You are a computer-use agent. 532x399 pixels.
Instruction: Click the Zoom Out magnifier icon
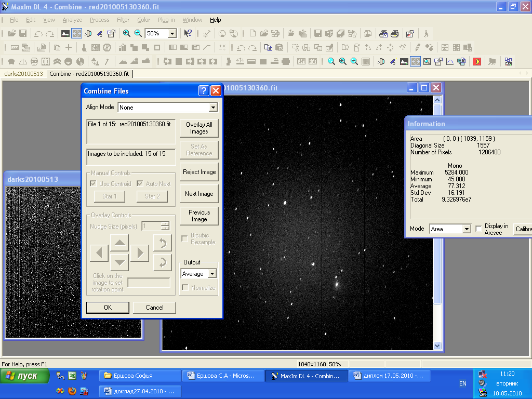138,33
